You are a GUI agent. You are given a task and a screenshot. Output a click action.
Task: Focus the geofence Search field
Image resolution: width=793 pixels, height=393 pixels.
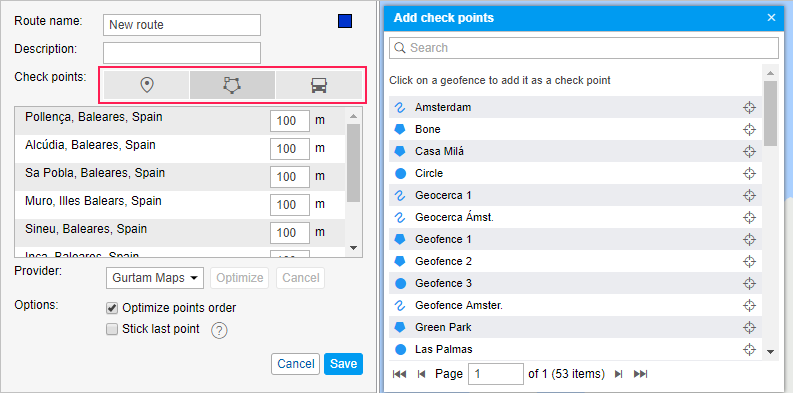click(x=584, y=48)
